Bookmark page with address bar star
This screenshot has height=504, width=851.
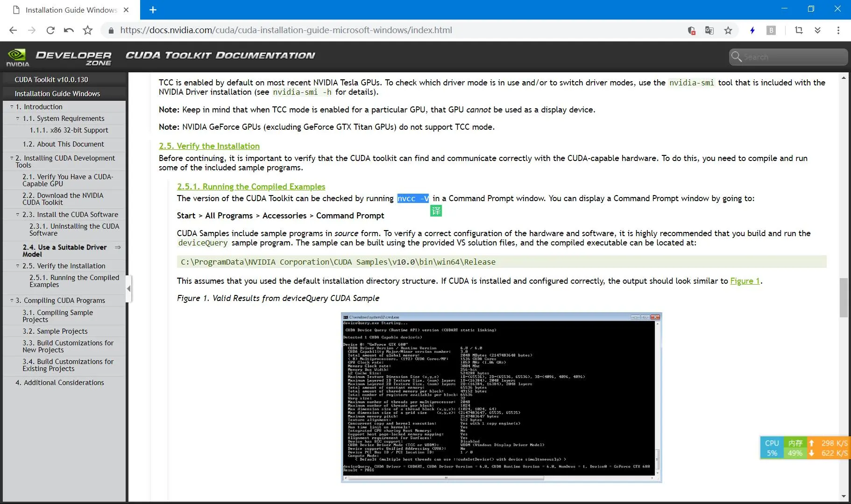point(728,30)
